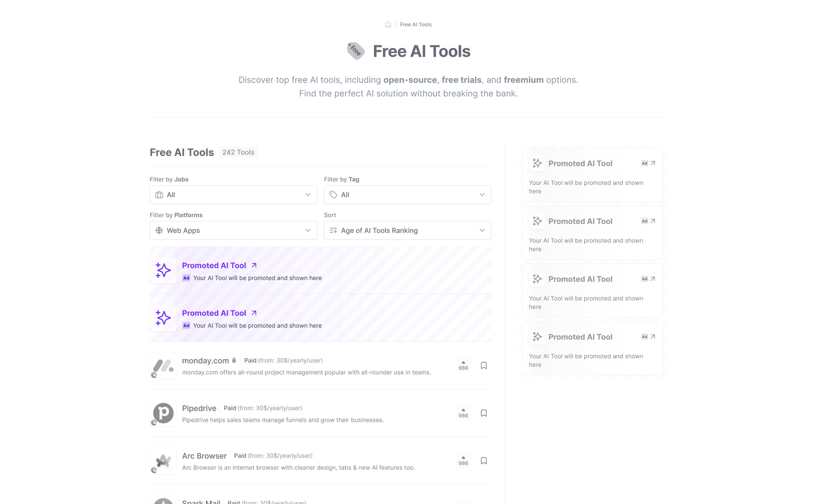The height and width of the screenshot is (504, 817).
Task: Open the first purple Promoted AI Tool link
Action: tap(214, 265)
